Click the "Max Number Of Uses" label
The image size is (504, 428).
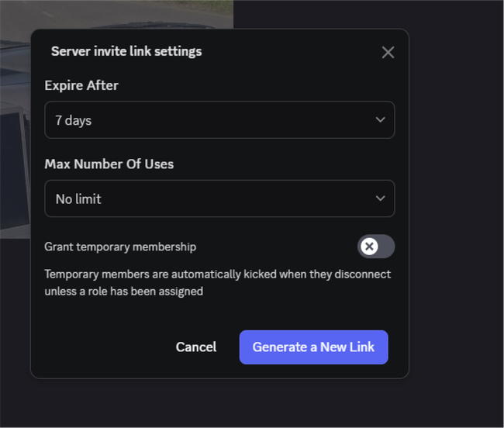coord(109,164)
